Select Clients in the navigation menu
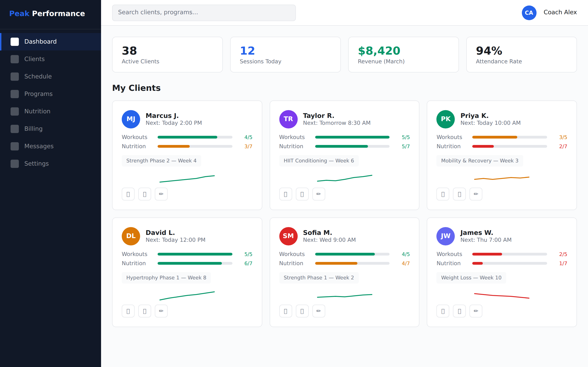 click(34, 59)
